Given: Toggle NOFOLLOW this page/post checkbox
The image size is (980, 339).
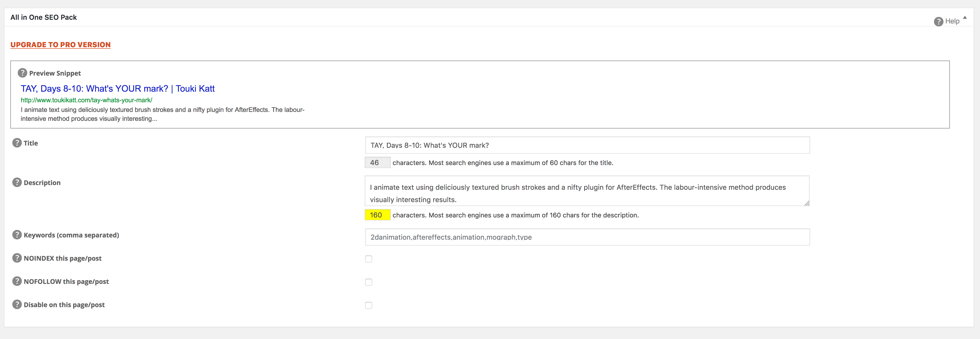Looking at the screenshot, I should pos(368,282).
